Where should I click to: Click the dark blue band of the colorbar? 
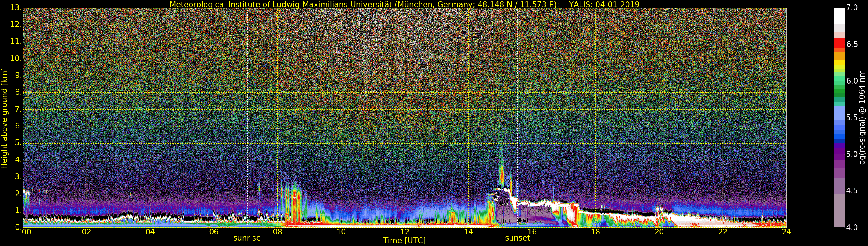(x=840, y=141)
